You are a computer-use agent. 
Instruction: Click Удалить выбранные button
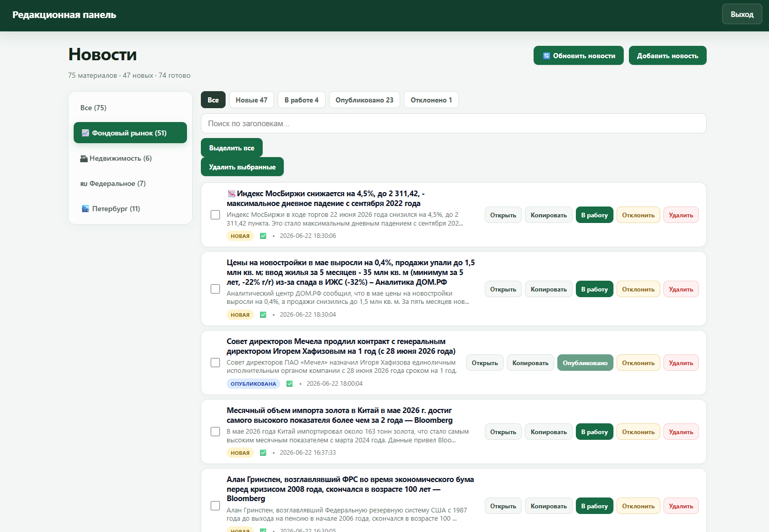[242, 167]
